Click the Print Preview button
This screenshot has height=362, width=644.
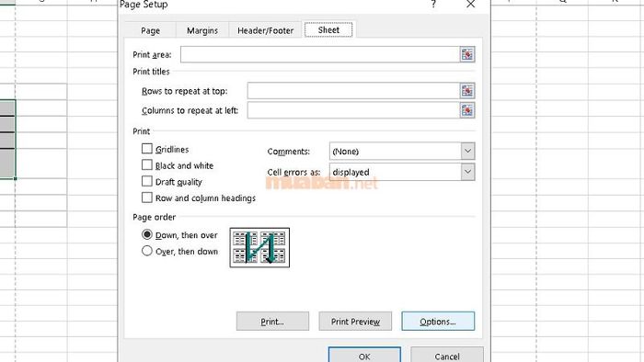[355, 322]
